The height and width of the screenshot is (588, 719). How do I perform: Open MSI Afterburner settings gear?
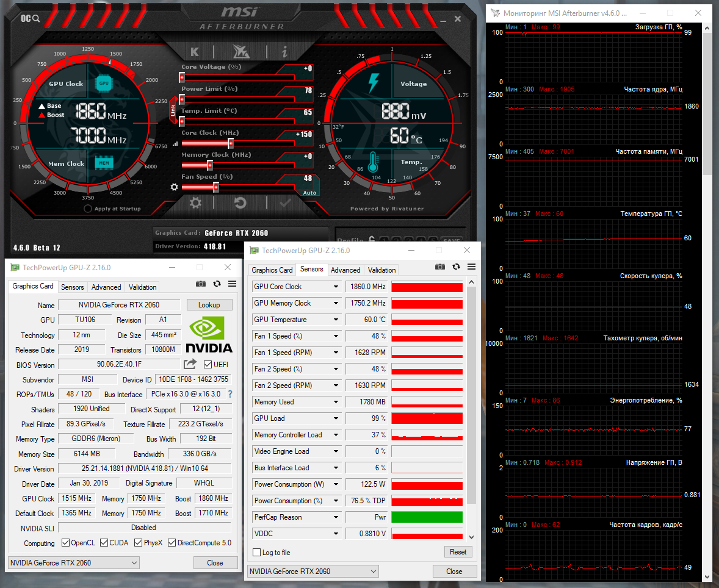point(195,203)
